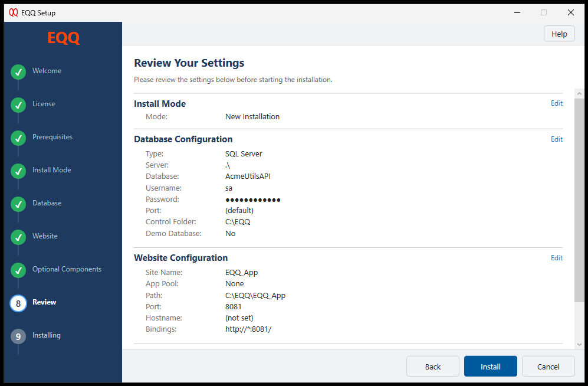This screenshot has height=386, width=588.
Task: Click the Optional Components step checkmark icon
Action: click(18, 270)
